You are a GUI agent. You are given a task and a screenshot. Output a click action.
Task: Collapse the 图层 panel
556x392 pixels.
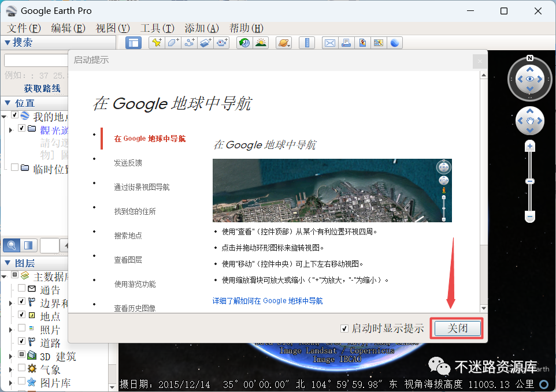coord(7,263)
